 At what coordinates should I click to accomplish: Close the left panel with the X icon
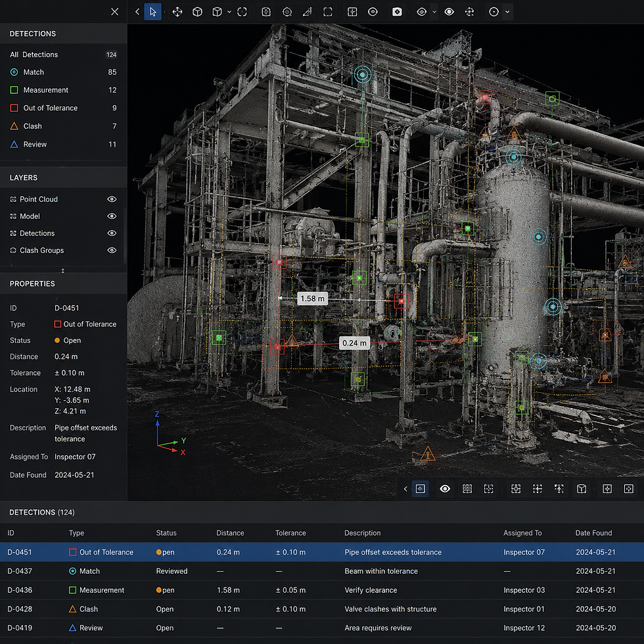click(114, 12)
